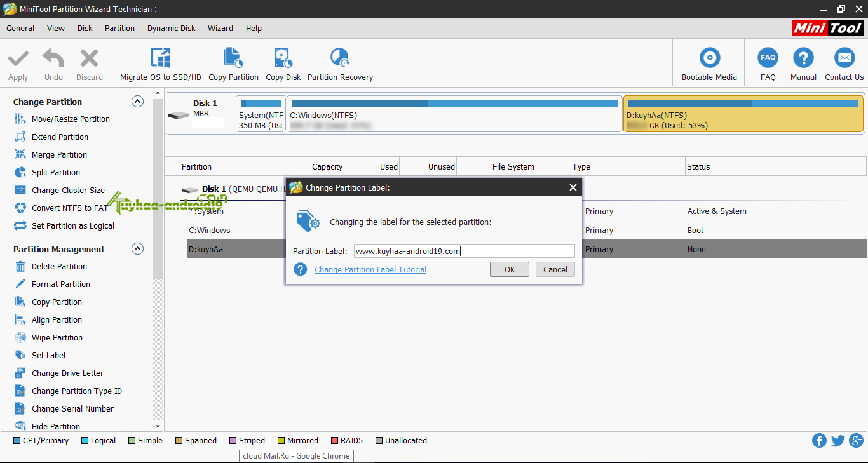Open the Google Plus share icon
This screenshot has height=463, width=868.
[856, 441]
